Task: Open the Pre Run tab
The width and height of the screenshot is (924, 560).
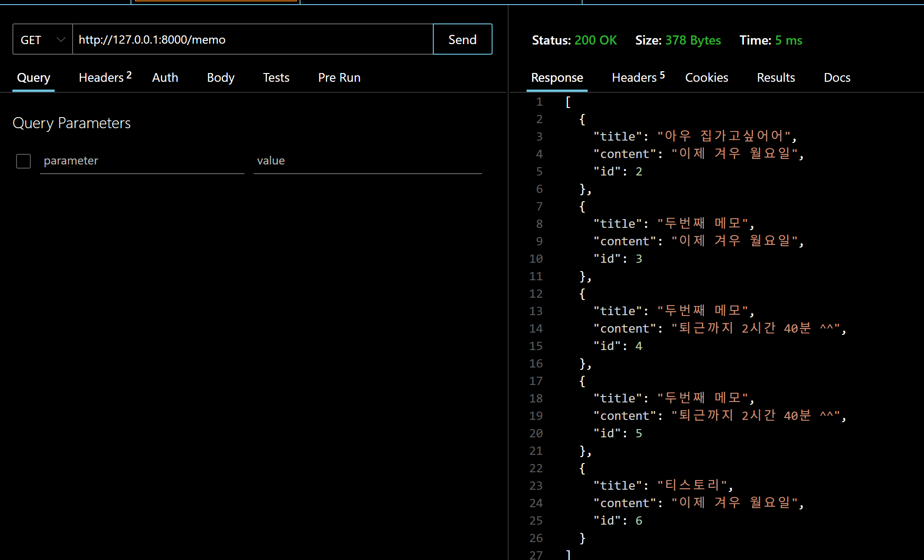Action: [x=339, y=78]
